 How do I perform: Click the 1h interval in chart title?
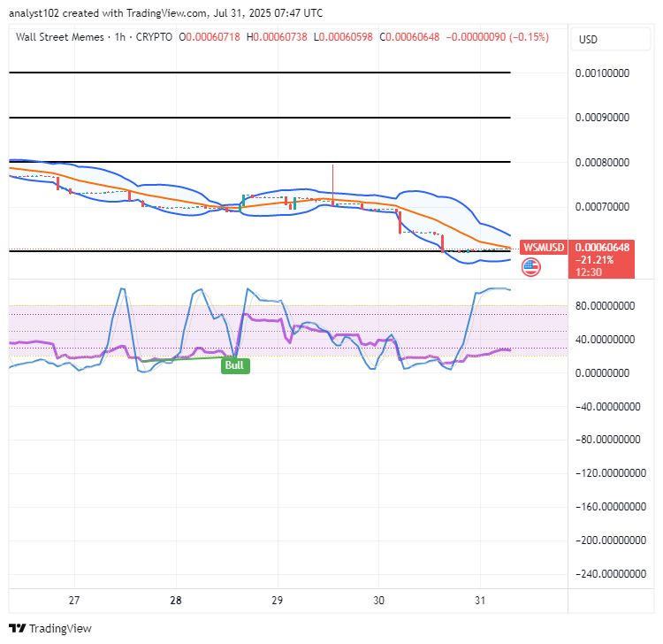click(120, 37)
